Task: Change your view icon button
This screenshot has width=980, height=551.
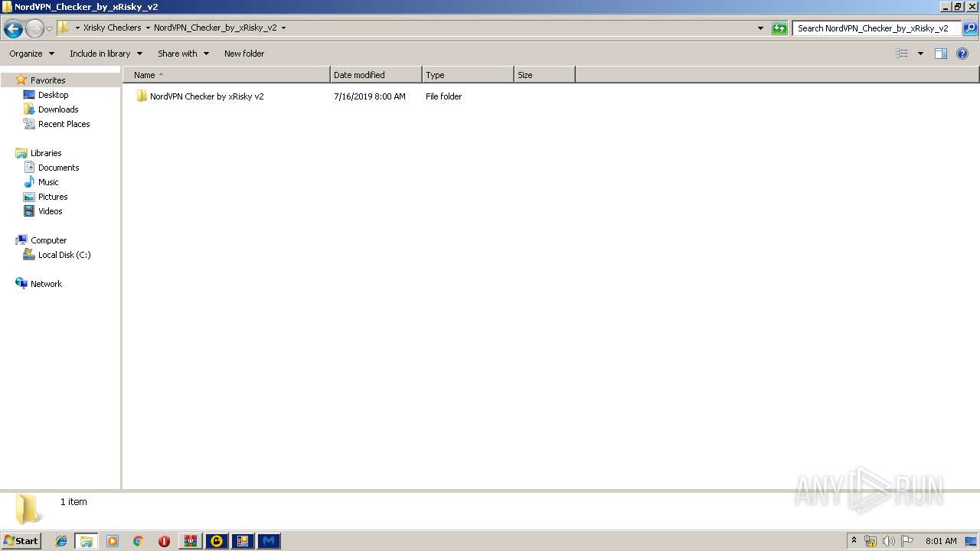Action: [902, 54]
